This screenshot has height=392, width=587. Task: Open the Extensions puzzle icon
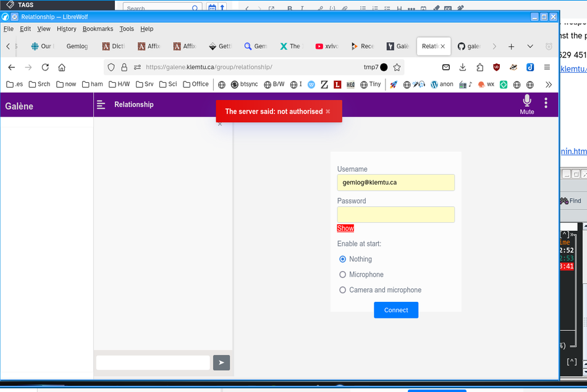click(x=480, y=67)
